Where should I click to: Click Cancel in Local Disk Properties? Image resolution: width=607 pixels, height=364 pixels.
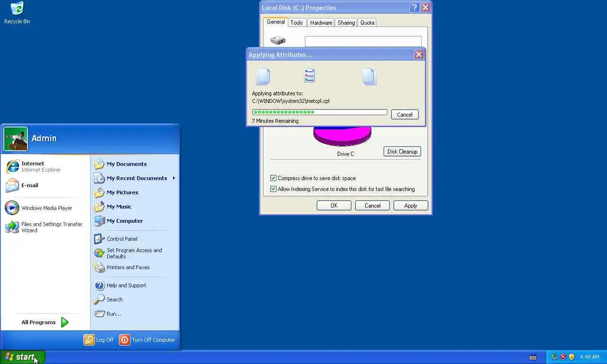pyautogui.click(x=372, y=206)
